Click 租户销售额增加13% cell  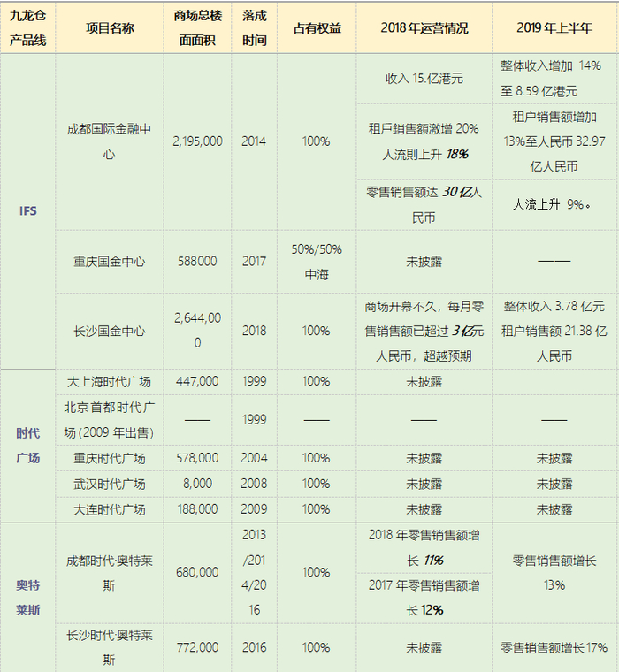(554, 141)
